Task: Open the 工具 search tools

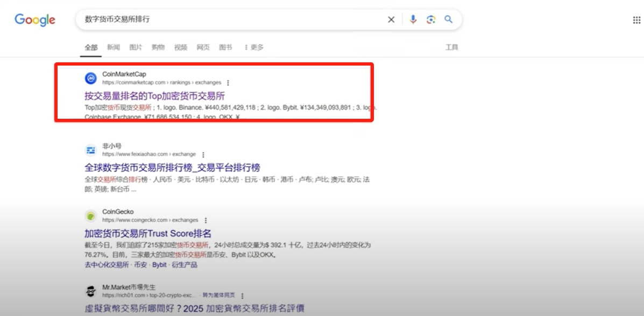Action: [x=451, y=48]
